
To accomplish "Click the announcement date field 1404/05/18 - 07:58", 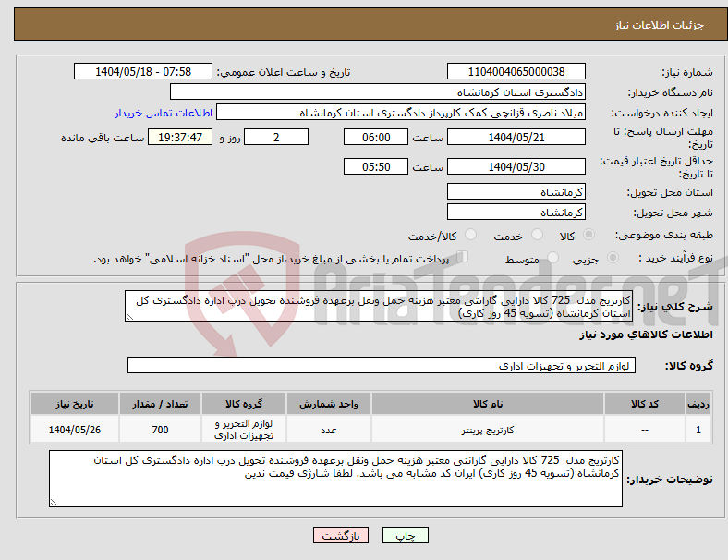I will tap(143, 72).
